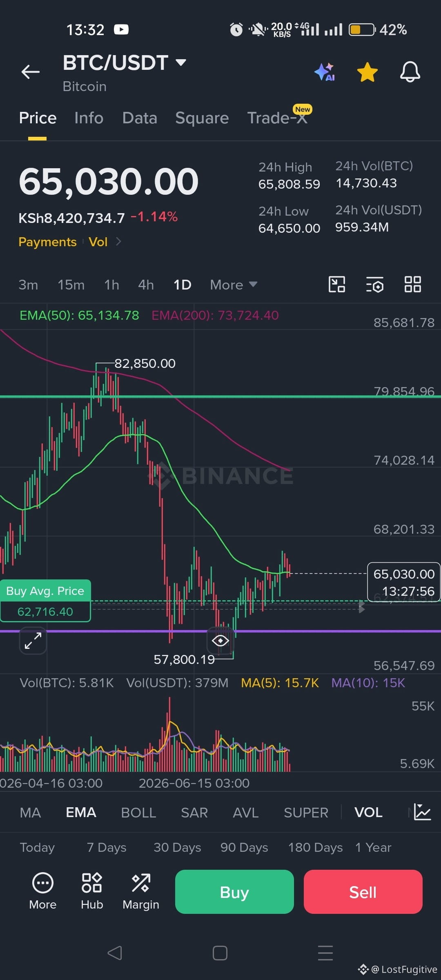
Task: Tap Android back navigation button
Action: (115, 953)
